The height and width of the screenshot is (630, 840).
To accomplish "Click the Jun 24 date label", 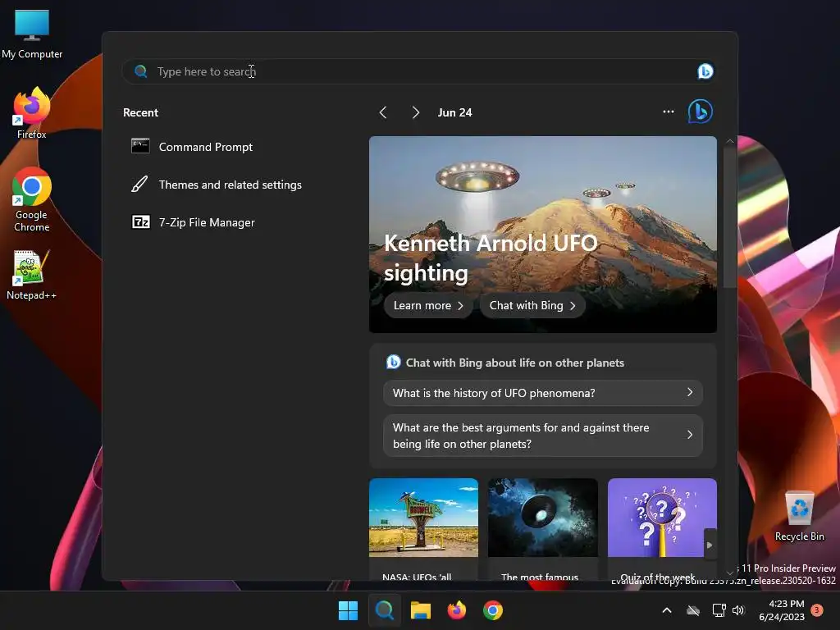I will pyautogui.click(x=454, y=112).
